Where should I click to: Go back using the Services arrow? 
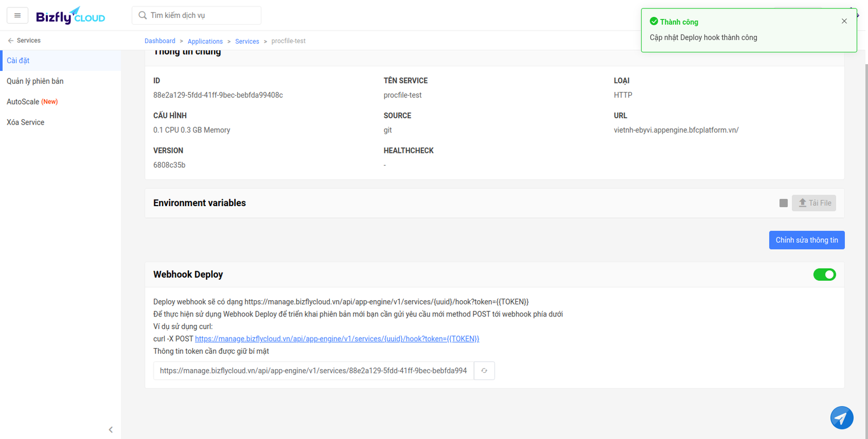11,40
